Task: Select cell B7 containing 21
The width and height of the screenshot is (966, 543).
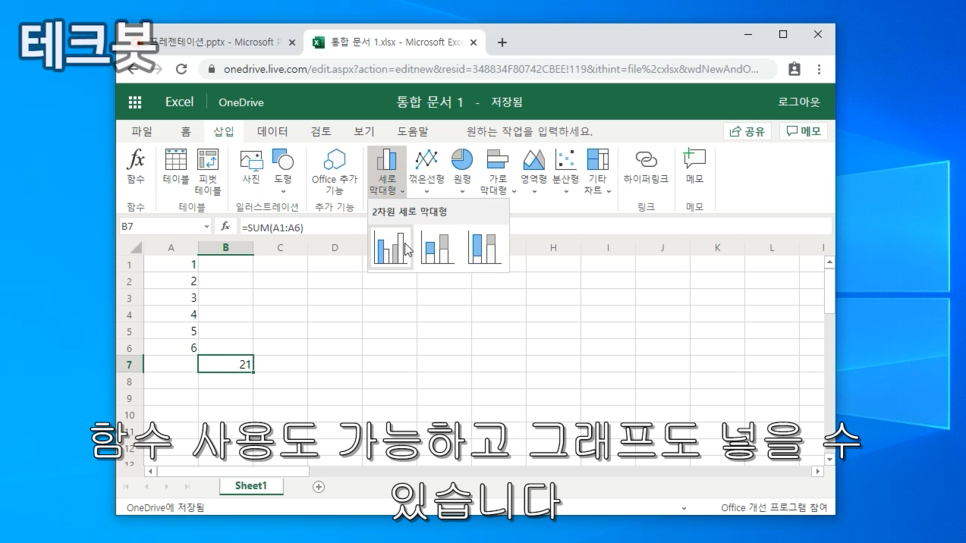Action: pos(225,364)
